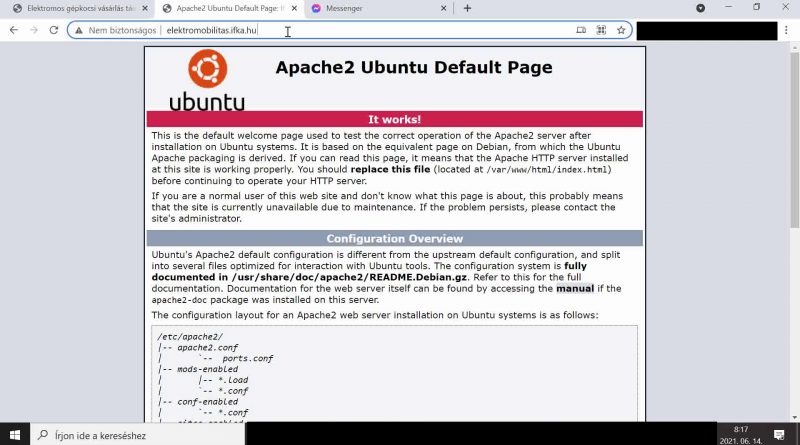Click the Ubuntu logo image
Viewport: 800px width, 445px height.
tap(207, 80)
